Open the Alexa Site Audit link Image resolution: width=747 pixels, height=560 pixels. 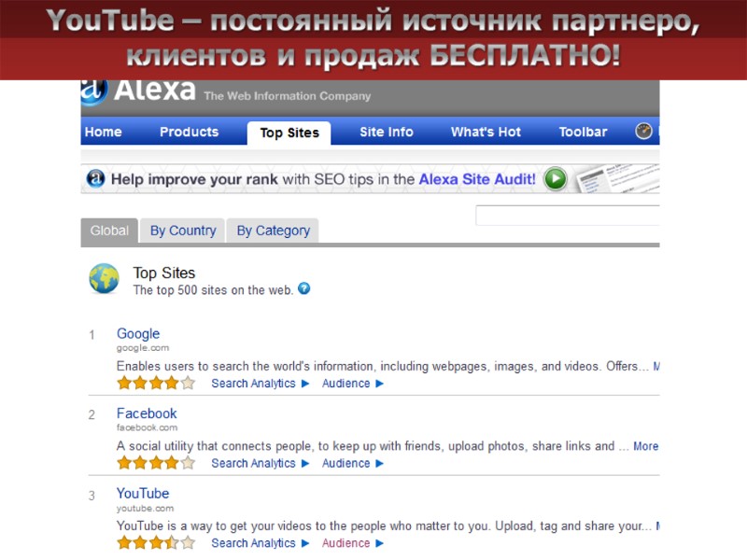pos(477,179)
